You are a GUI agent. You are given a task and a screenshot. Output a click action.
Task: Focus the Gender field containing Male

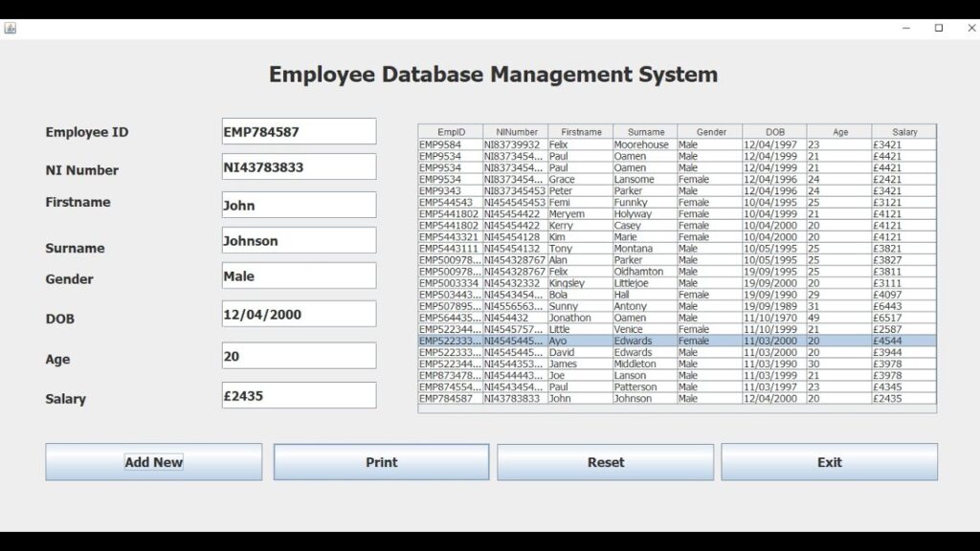pyautogui.click(x=300, y=275)
